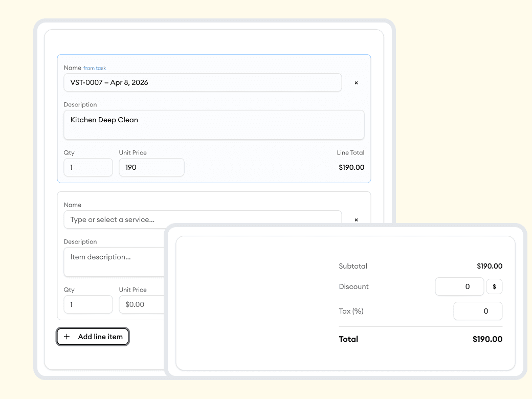Click the plus icon on Add line item
This screenshot has height=399, width=532.
67,337
